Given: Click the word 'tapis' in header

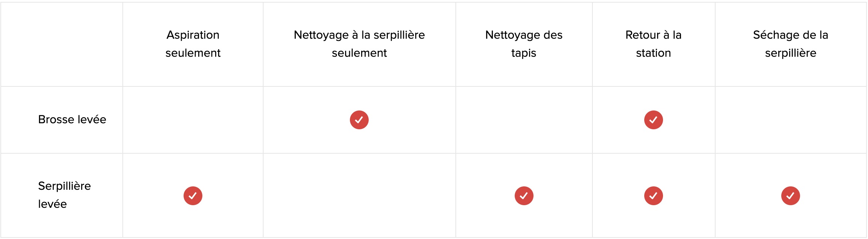Looking at the screenshot, I should click(x=524, y=53).
